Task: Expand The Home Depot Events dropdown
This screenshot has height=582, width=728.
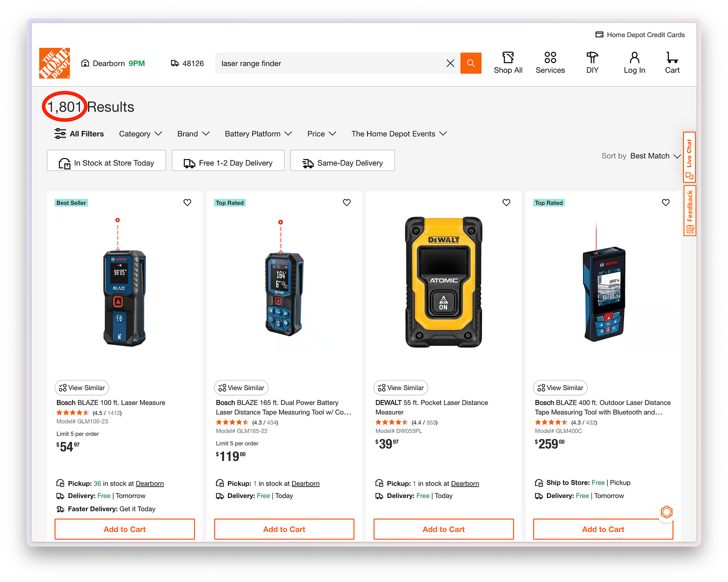Action: click(x=399, y=133)
